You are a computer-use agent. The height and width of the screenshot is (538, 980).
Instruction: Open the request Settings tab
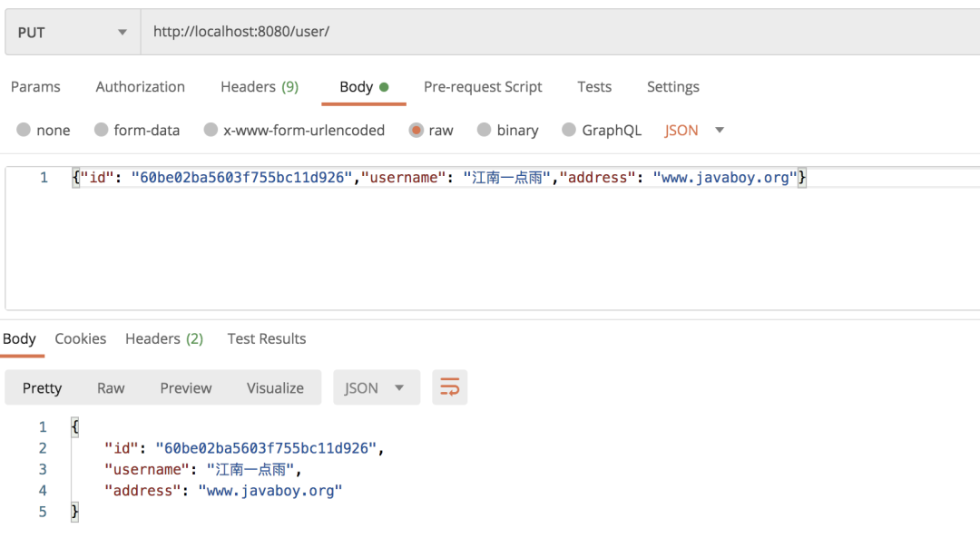[672, 87]
